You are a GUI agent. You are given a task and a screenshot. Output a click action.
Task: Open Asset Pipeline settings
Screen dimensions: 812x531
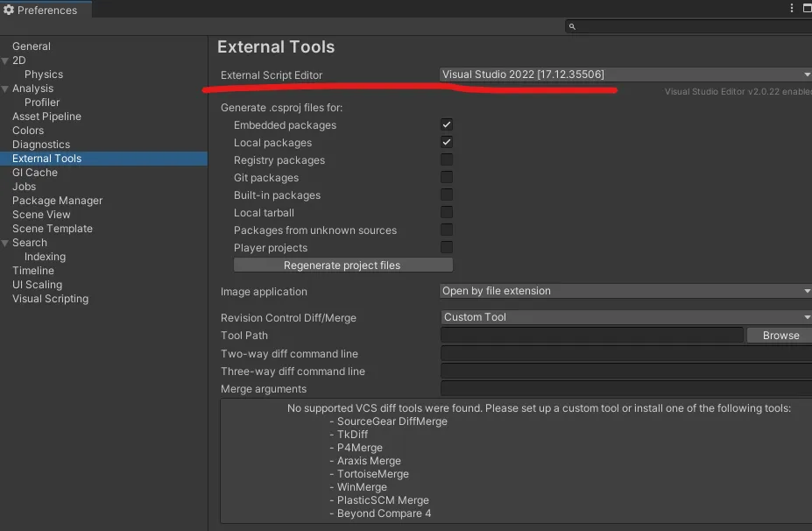click(46, 116)
